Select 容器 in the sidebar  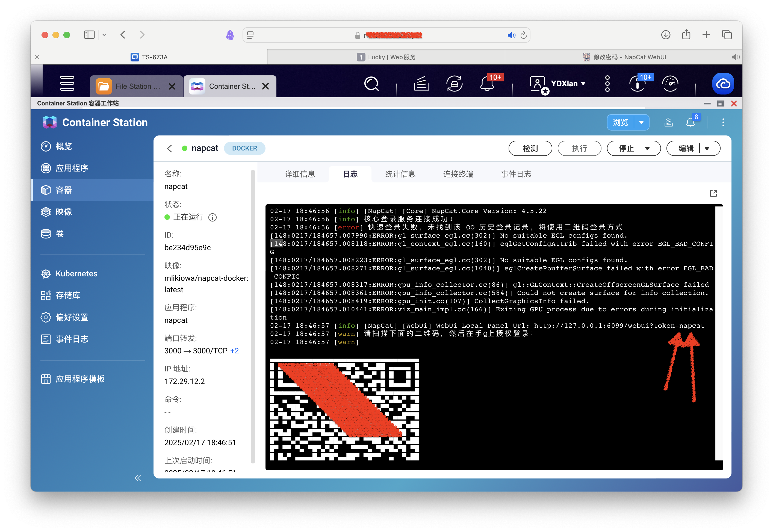click(92, 190)
